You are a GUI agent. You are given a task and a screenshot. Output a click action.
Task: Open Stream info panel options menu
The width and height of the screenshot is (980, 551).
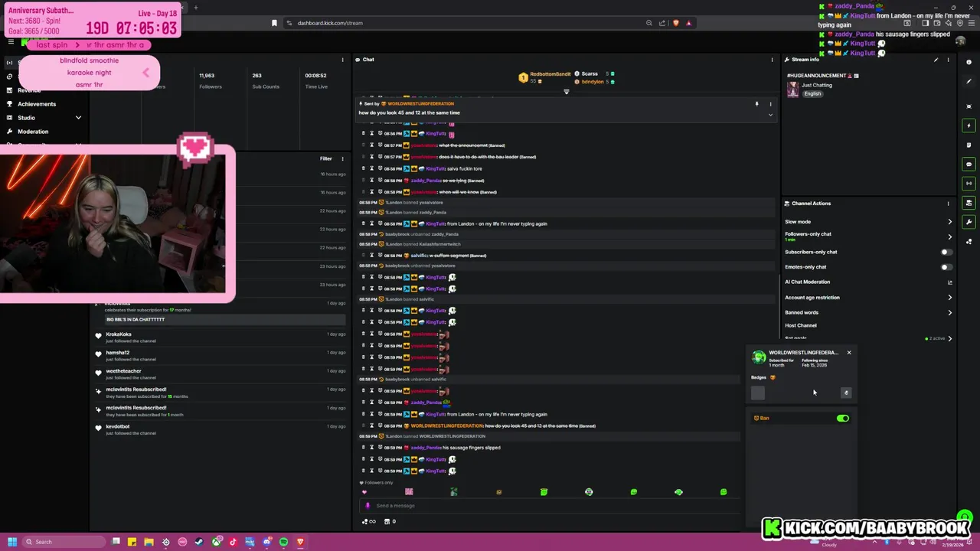[948, 60]
